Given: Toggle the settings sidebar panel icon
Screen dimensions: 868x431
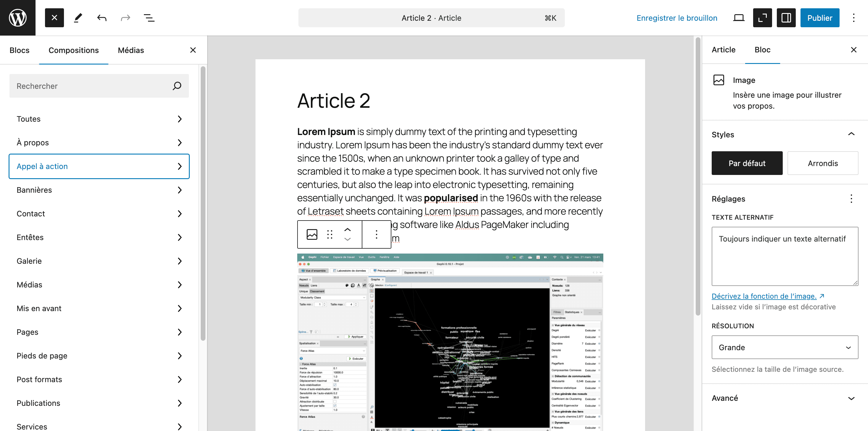Looking at the screenshot, I should (x=786, y=17).
